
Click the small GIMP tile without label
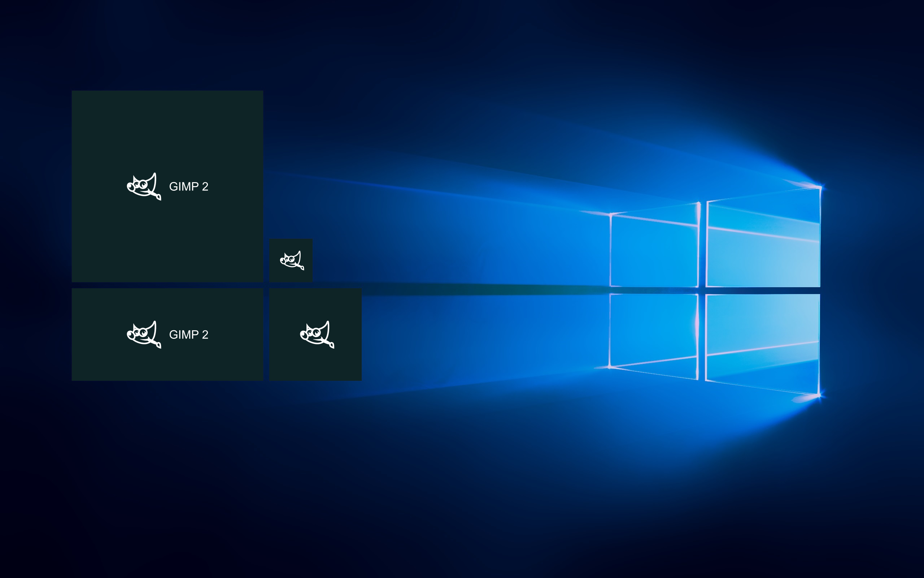pyautogui.click(x=291, y=260)
